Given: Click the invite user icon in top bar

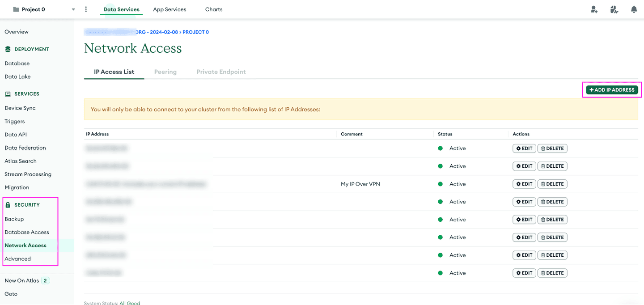Looking at the screenshot, I should point(594,9).
